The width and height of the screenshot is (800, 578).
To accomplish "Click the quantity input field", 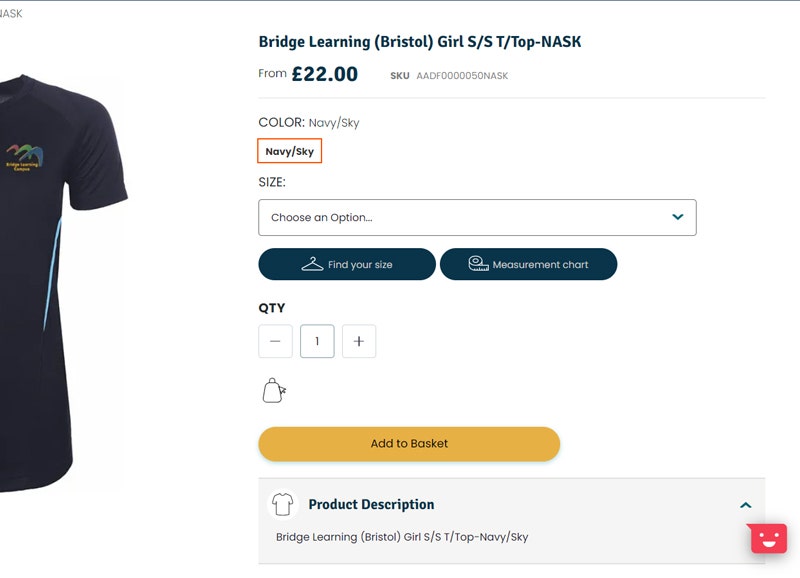I will point(317,341).
